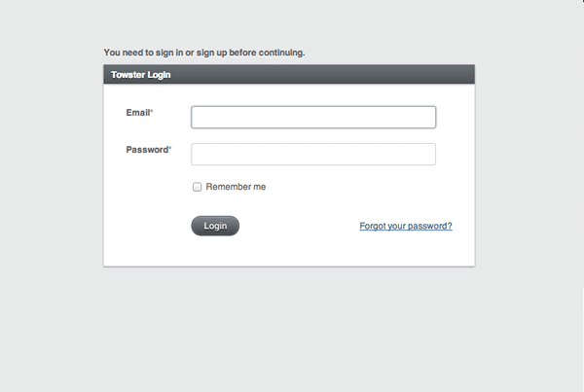The image size is (584, 392).
Task: Click the word "Towster" in the header
Action: click(x=129, y=74)
